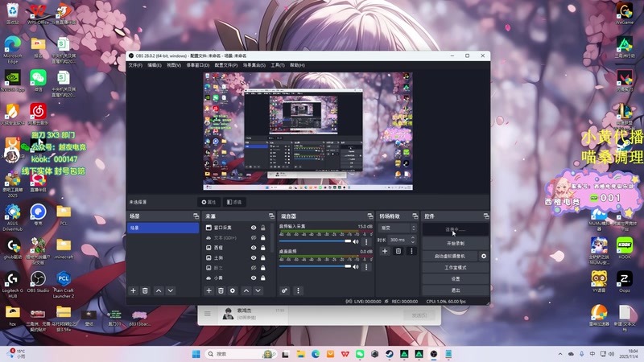Move scene up in Scenes panel
Viewport: 644px width, 362px height.
click(x=159, y=290)
